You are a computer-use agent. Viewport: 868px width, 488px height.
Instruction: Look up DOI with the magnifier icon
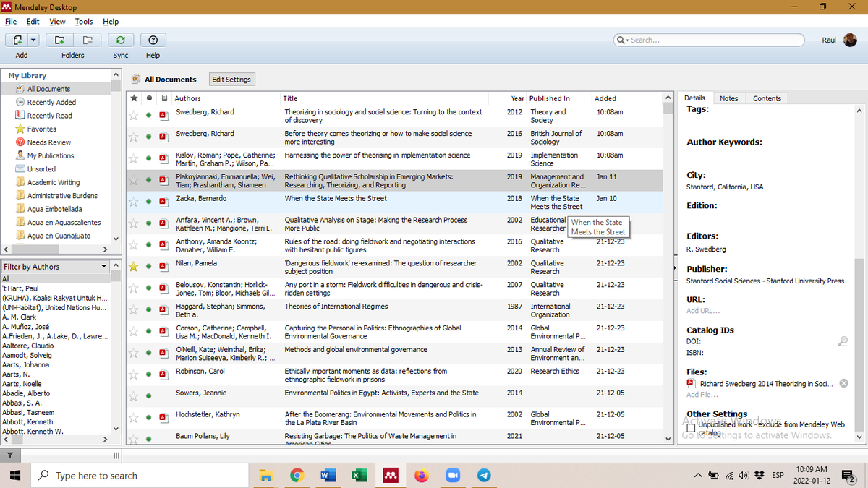(x=843, y=341)
